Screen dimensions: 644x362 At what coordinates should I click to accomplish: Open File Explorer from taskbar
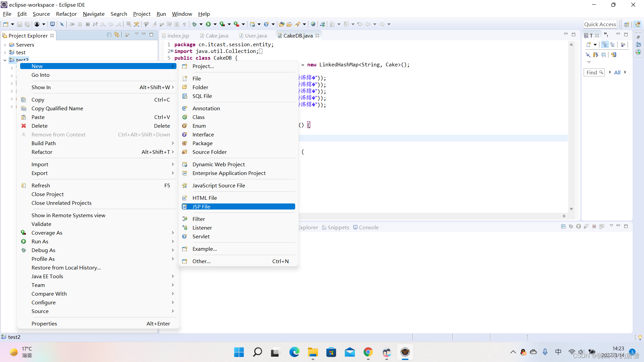coord(313,352)
